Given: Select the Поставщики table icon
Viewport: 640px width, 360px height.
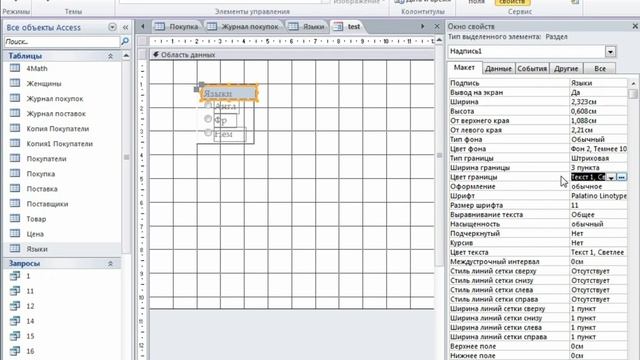Looking at the screenshot, I should (15, 203).
